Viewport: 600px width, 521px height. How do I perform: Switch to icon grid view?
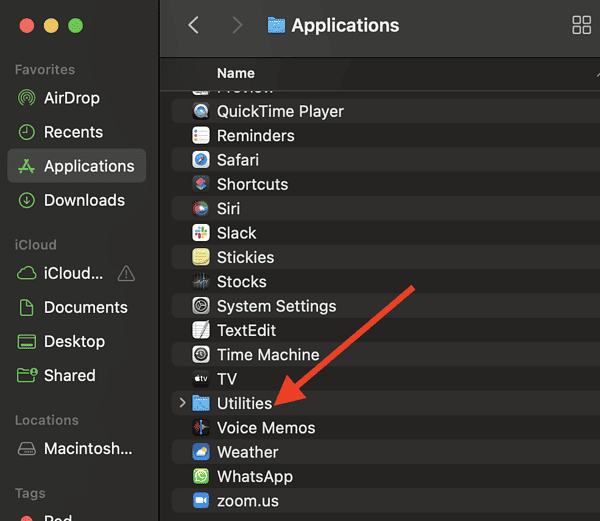click(x=581, y=26)
